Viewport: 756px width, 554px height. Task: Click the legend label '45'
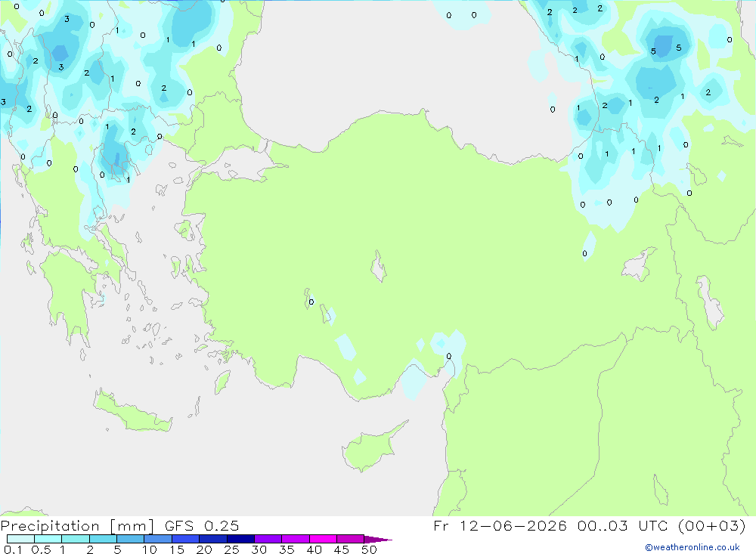[x=342, y=549]
